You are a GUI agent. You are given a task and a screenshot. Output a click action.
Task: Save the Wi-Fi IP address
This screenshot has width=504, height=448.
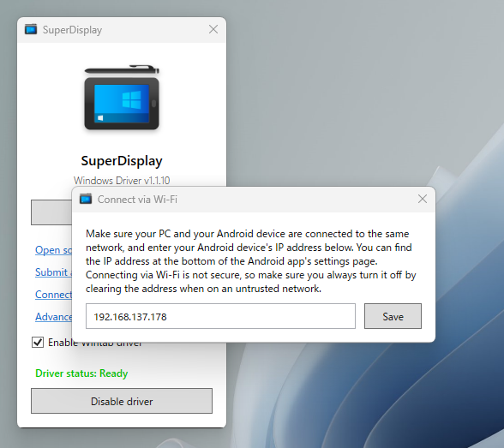tap(393, 316)
